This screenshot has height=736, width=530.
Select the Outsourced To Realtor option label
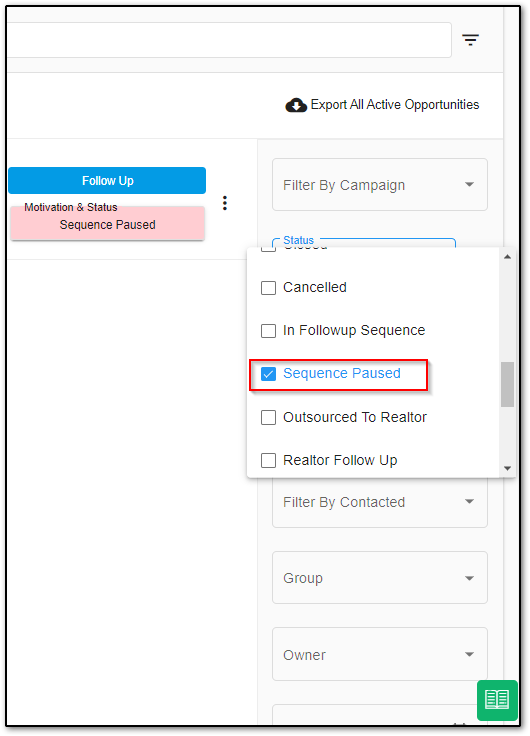[x=355, y=417]
